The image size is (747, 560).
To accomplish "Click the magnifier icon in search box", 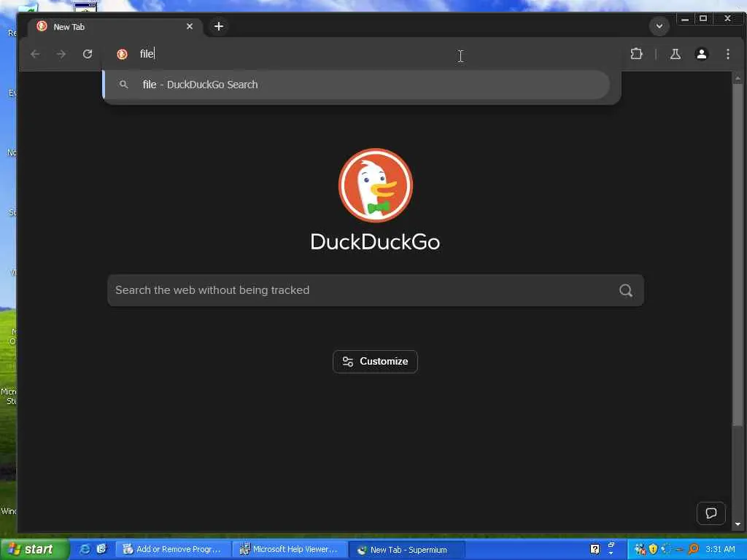I will pyautogui.click(x=625, y=290).
